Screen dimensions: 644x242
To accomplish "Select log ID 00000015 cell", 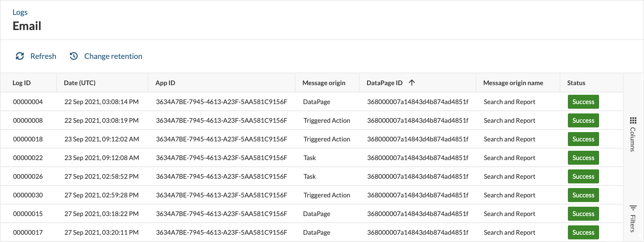I will click(28, 214).
